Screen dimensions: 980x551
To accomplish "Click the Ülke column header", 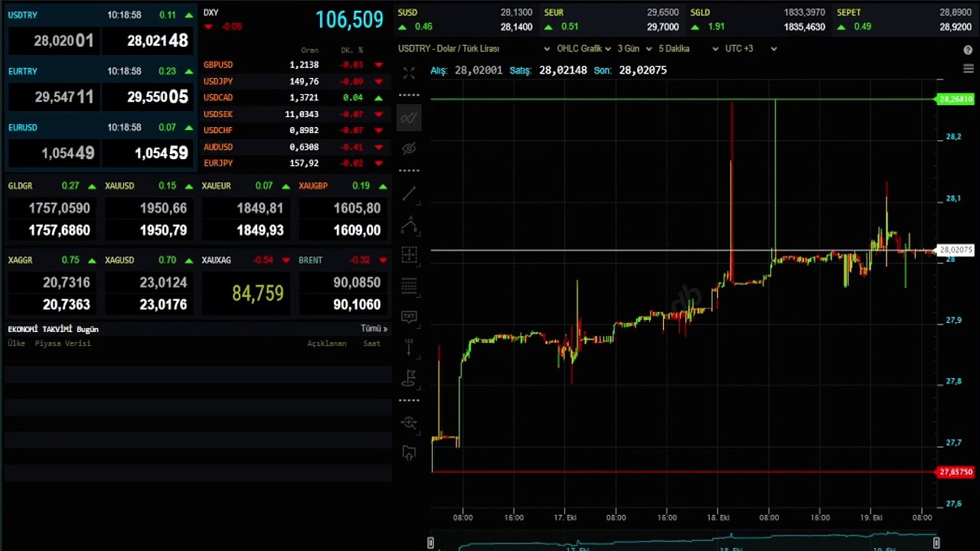I will (16, 344).
